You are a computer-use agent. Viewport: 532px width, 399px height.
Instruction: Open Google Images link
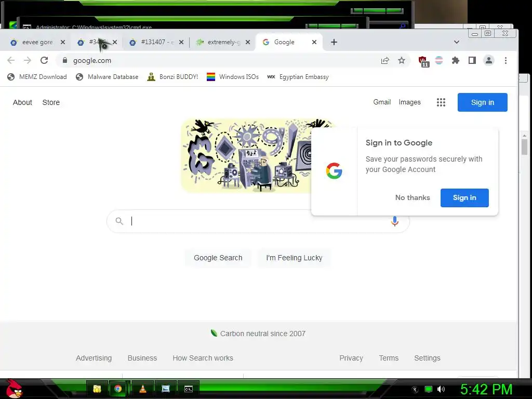[409, 102]
